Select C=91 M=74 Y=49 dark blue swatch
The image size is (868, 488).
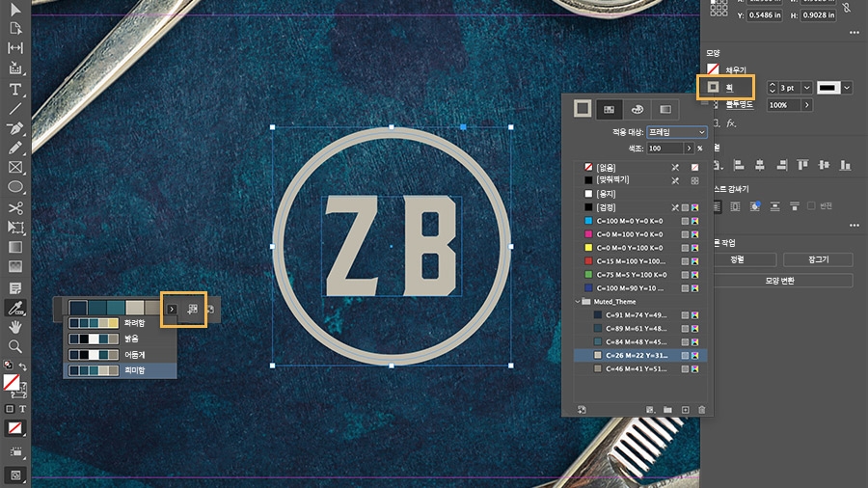pyautogui.click(x=640, y=314)
